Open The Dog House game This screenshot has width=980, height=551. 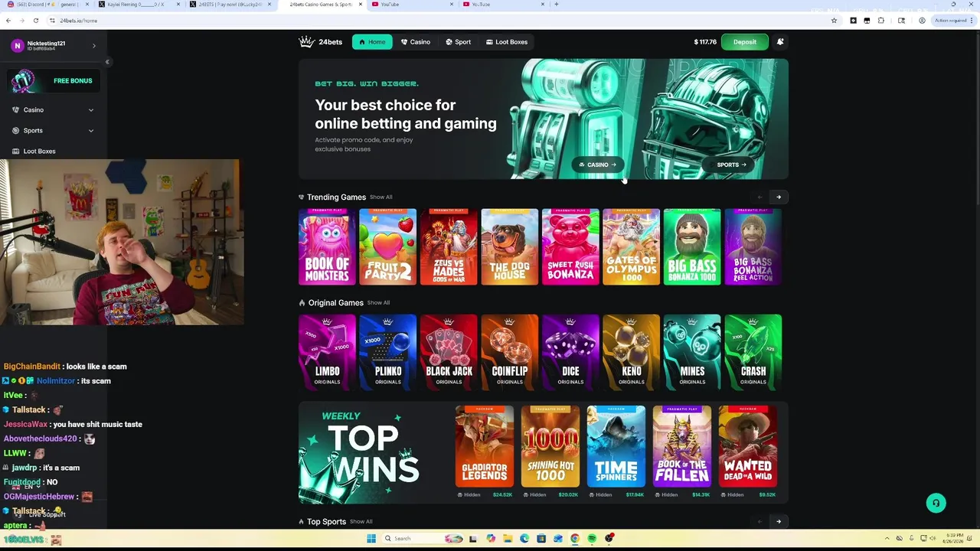pyautogui.click(x=510, y=246)
